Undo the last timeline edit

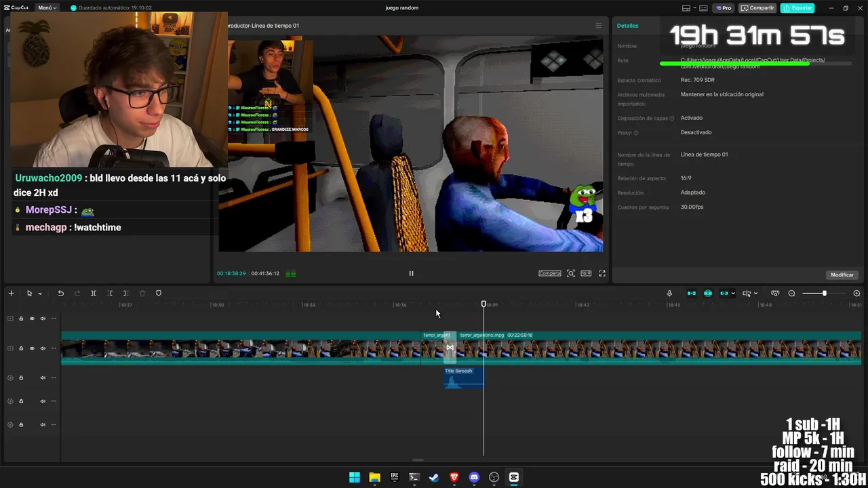[x=60, y=293]
